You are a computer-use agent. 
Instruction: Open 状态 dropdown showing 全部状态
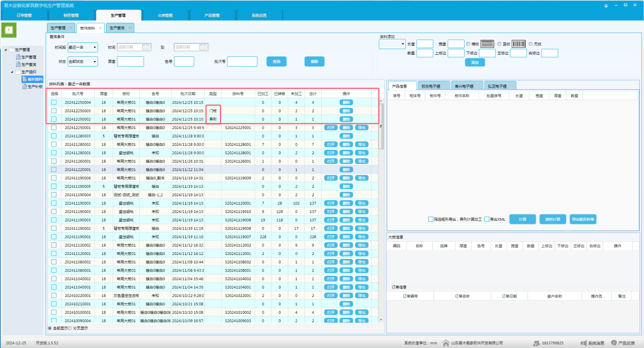[83, 61]
